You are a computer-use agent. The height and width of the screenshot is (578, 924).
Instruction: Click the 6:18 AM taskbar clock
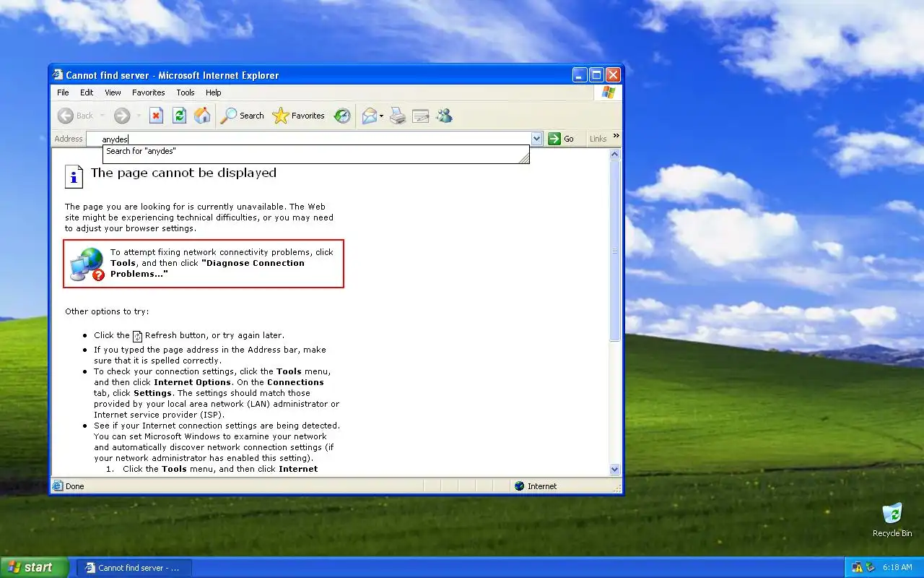897,567
